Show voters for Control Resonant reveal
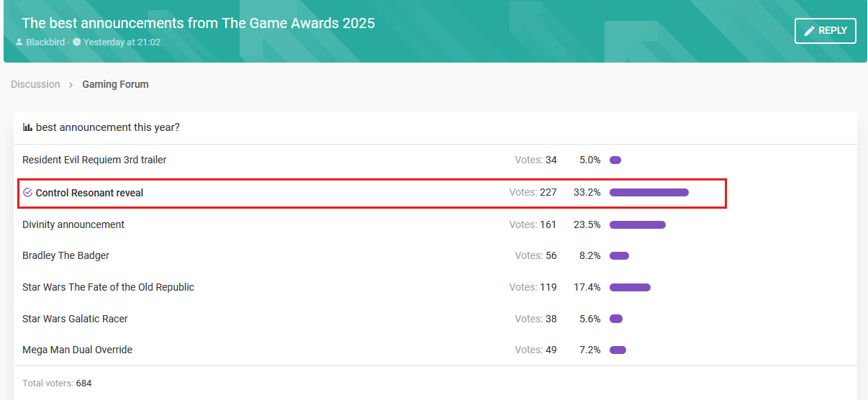This screenshot has height=400, width=868. [x=533, y=193]
